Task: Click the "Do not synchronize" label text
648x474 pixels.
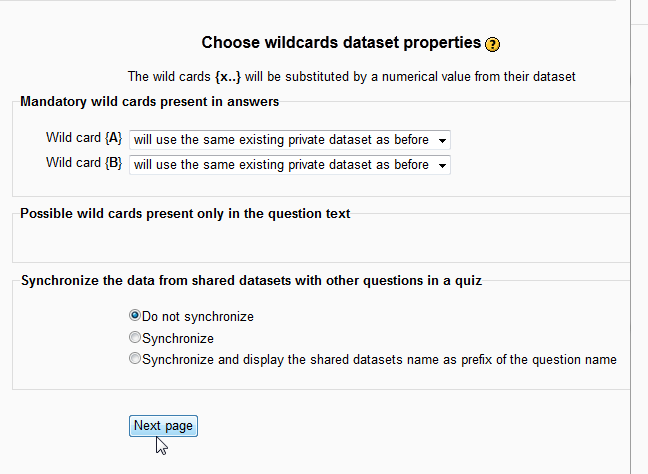Action: [198, 317]
